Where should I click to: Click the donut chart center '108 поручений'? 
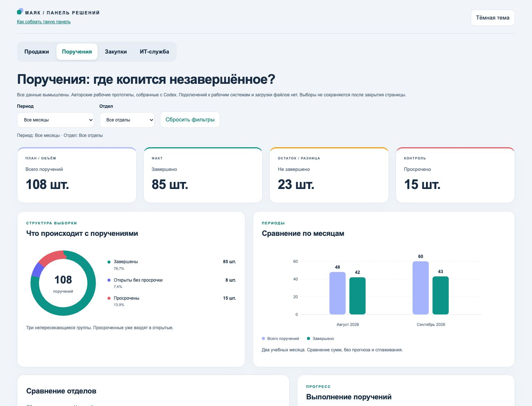[x=63, y=283]
